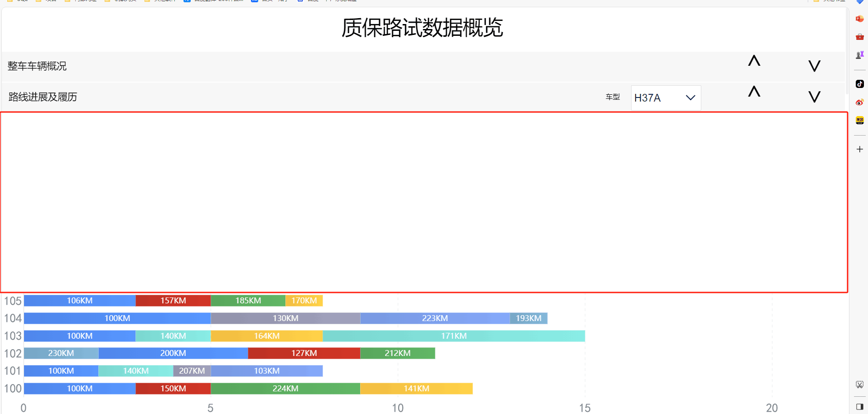Click the 193KM bar in row 104

tap(528, 318)
